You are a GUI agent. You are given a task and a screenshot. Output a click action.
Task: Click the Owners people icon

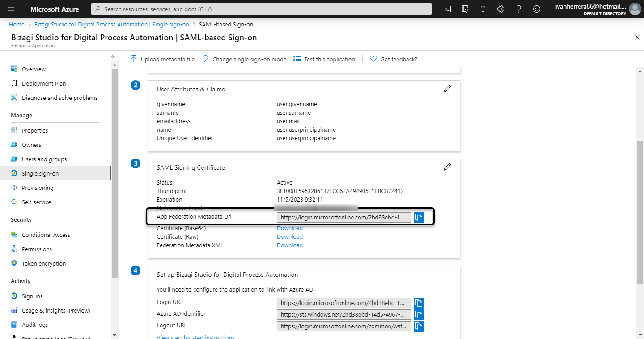click(14, 145)
